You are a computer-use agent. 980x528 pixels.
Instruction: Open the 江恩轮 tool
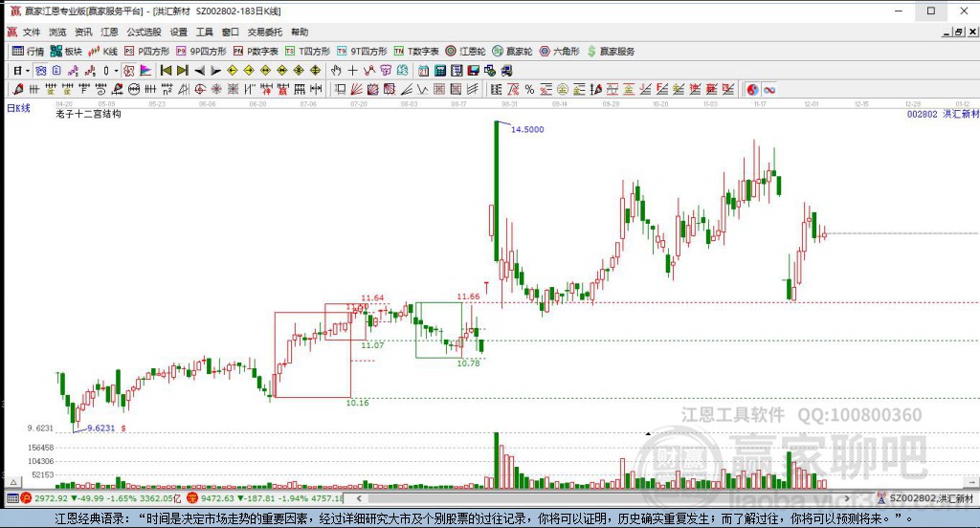466,52
